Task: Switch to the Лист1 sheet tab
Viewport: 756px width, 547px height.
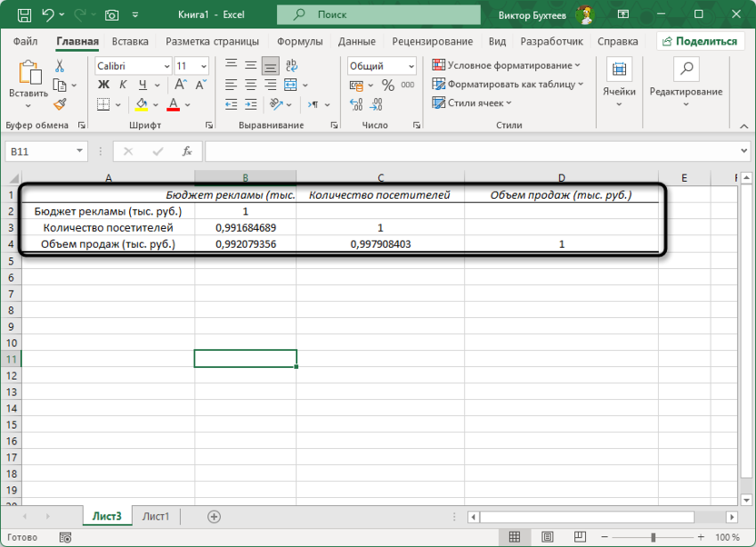Action: [155, 516]
